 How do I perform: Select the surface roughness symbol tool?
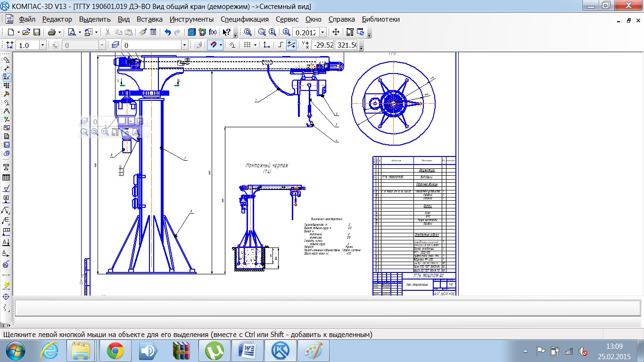click(7, 189)
